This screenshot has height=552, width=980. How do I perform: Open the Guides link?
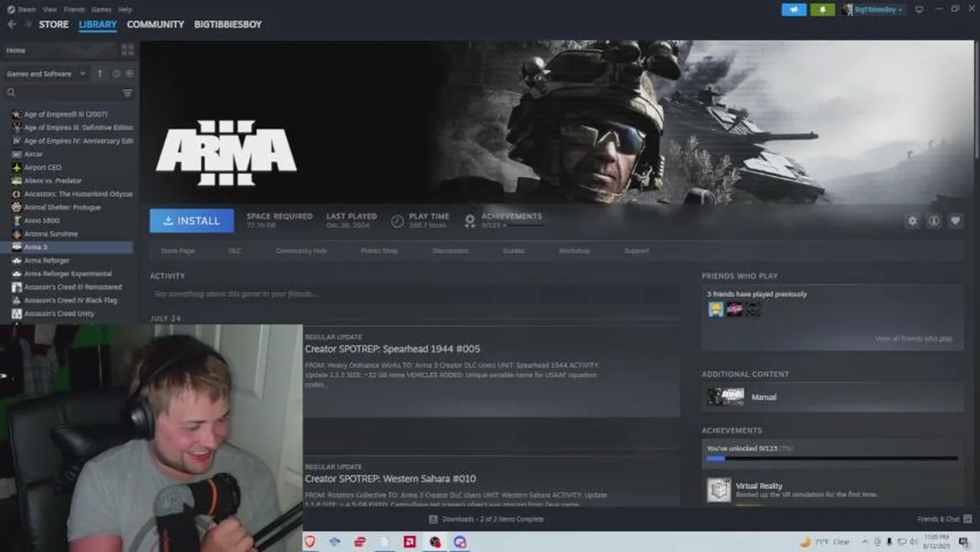pyautogui.click(x=514, y=251)
